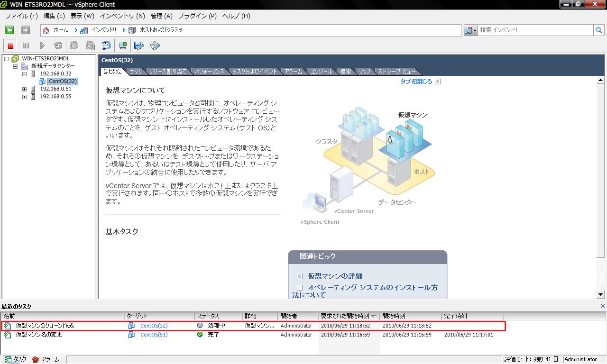The image size is (607, 364).
Task: Toggle sort on 要求された開始時刻 column
Action: 349,316
